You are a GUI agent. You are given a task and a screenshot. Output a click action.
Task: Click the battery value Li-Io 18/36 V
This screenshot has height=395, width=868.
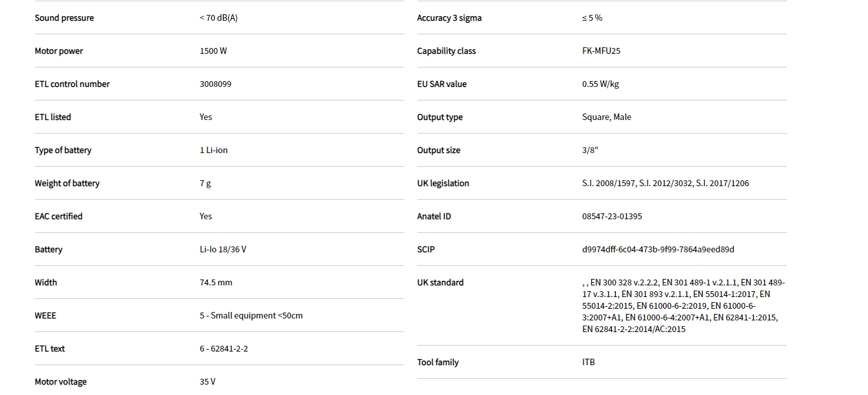click(223, 250)
